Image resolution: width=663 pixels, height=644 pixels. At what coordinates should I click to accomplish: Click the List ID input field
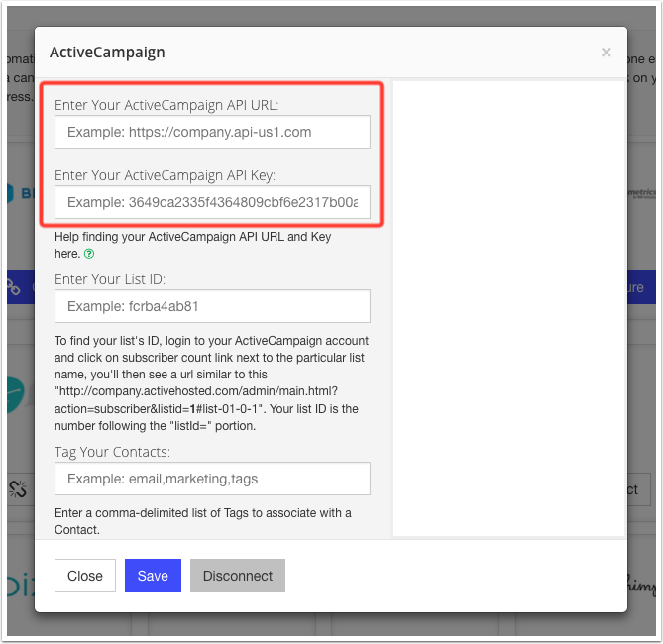(212, 306)
